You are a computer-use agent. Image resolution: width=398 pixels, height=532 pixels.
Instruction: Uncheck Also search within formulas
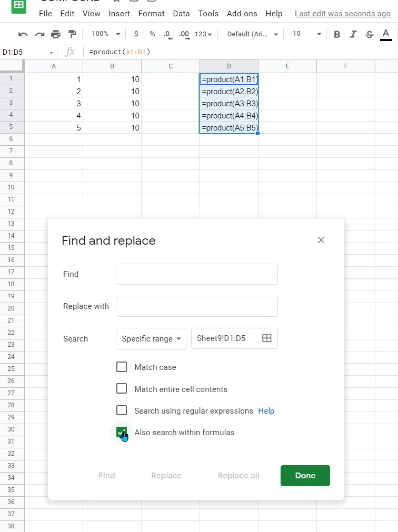pos(122,433)
